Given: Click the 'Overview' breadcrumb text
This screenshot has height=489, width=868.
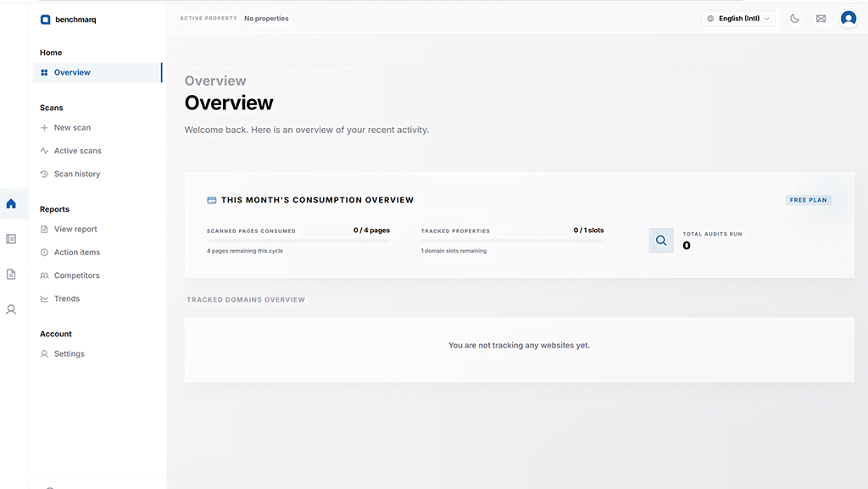Looking at the screenshot, I should click(x=215, y=81).
